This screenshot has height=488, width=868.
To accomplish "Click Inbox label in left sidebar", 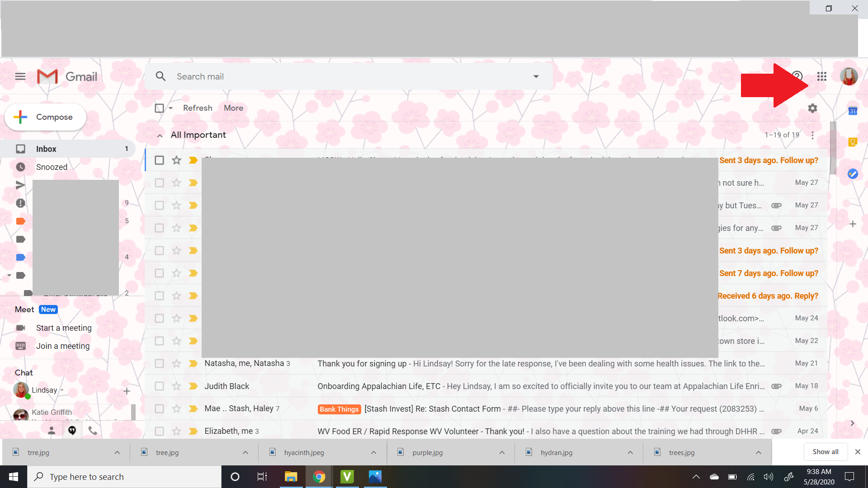I will [x=47, y=148].
